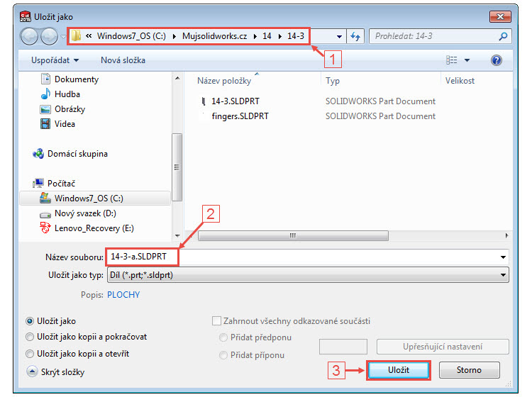Open the recent pages dropdown beside navigation arrows

click(63, 37)
